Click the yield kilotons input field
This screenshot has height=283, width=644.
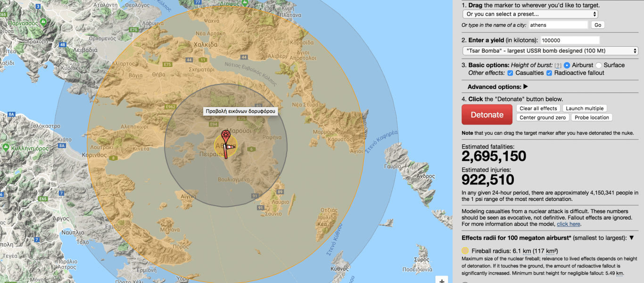tap(570, 41)
